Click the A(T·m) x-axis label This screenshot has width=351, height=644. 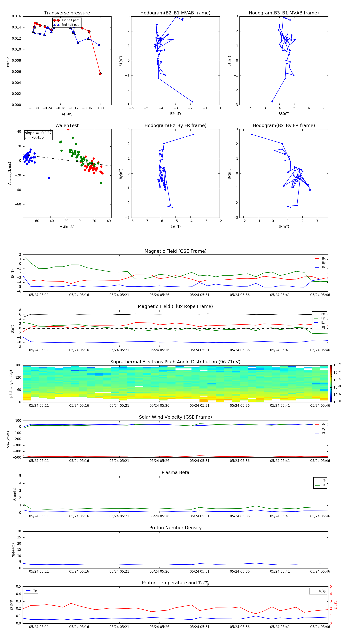coord(67,114)
